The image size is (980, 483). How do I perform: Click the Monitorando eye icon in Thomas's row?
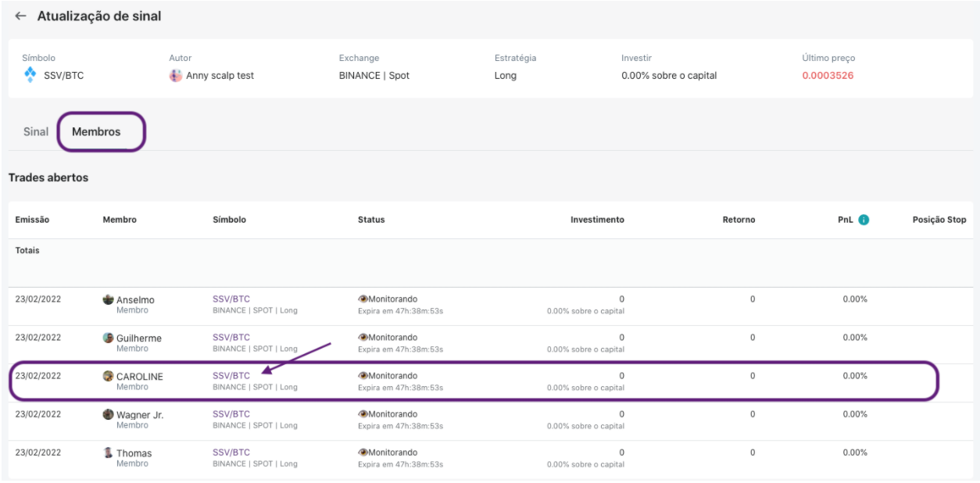[363, 452]
